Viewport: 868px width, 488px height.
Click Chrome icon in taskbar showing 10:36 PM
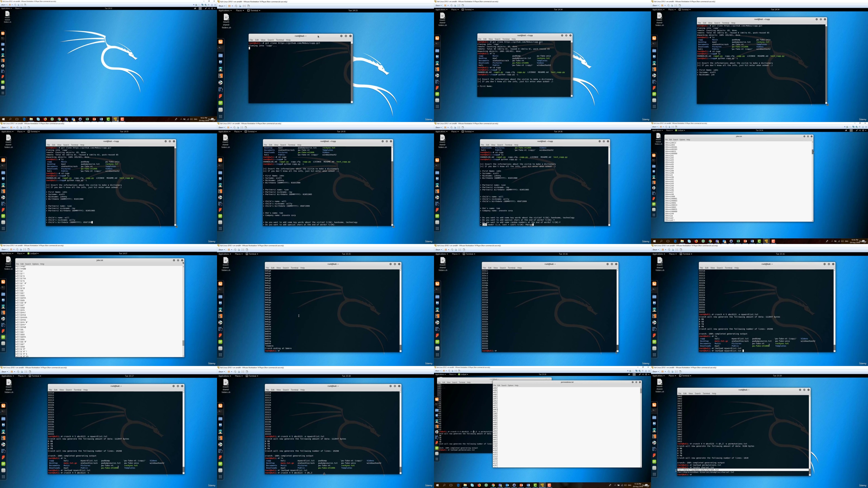pos(710,242)
